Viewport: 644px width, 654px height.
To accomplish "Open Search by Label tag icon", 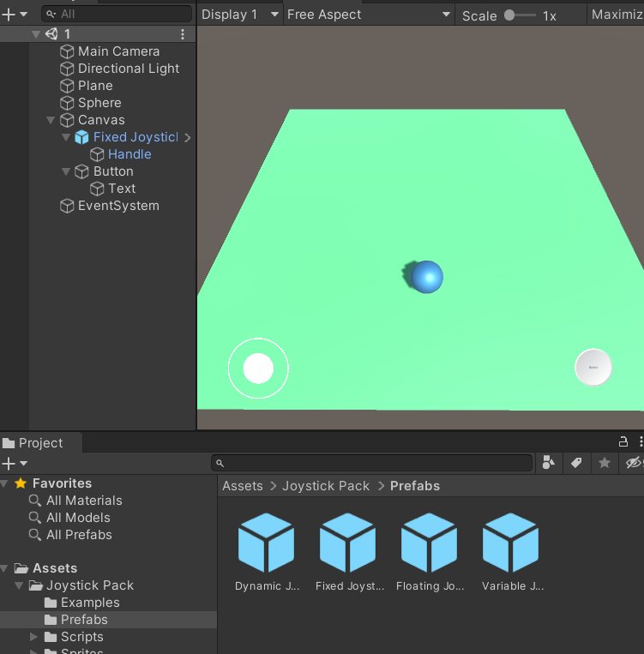I will [576, 463].
